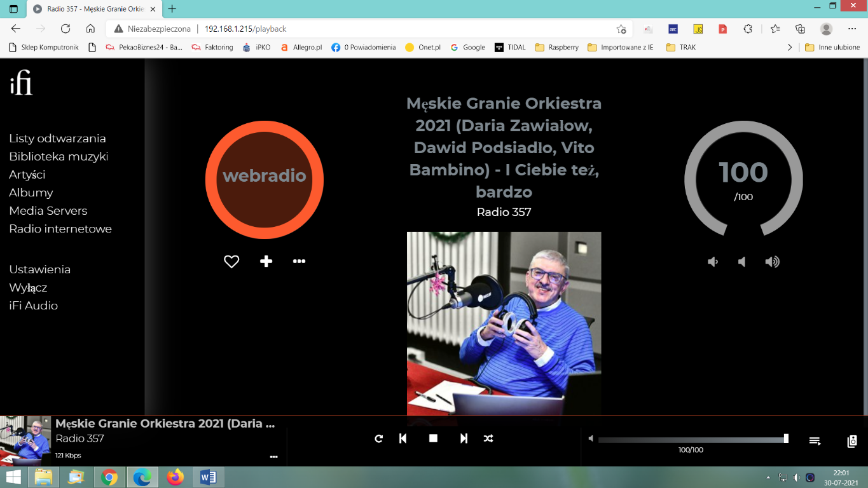868x488 pixels.
Task: Mute via speaker icon beside bottom volume slider
Action: [591, 438]
